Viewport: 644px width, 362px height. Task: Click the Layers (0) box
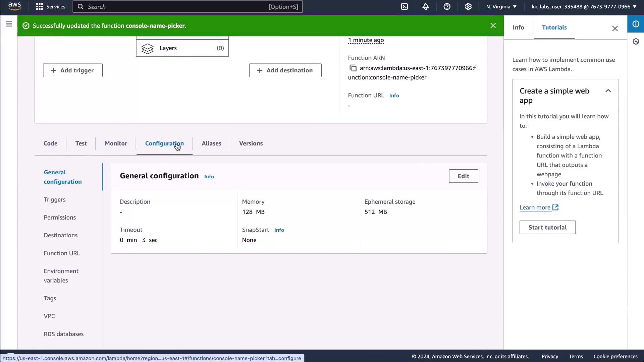pos(182,48)
